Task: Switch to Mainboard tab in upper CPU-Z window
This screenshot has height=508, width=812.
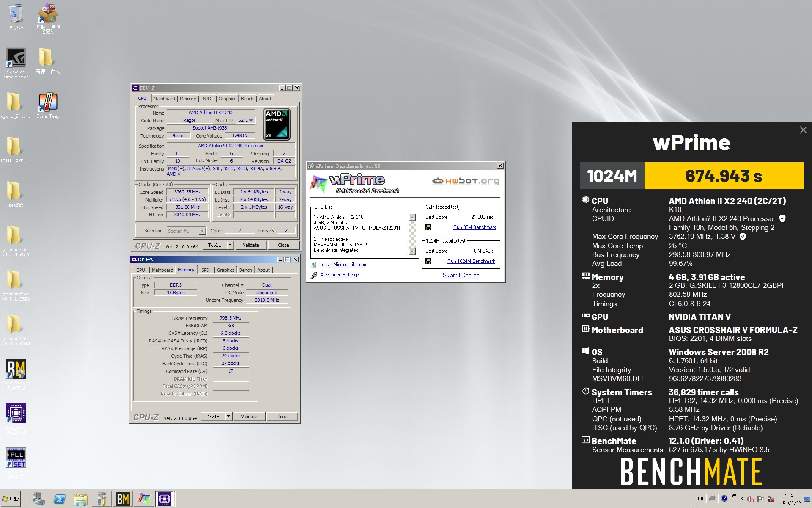Action: (x=164, y=99)
